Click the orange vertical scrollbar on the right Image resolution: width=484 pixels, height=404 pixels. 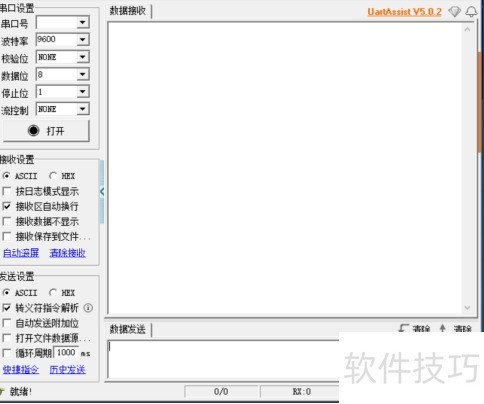480,102
